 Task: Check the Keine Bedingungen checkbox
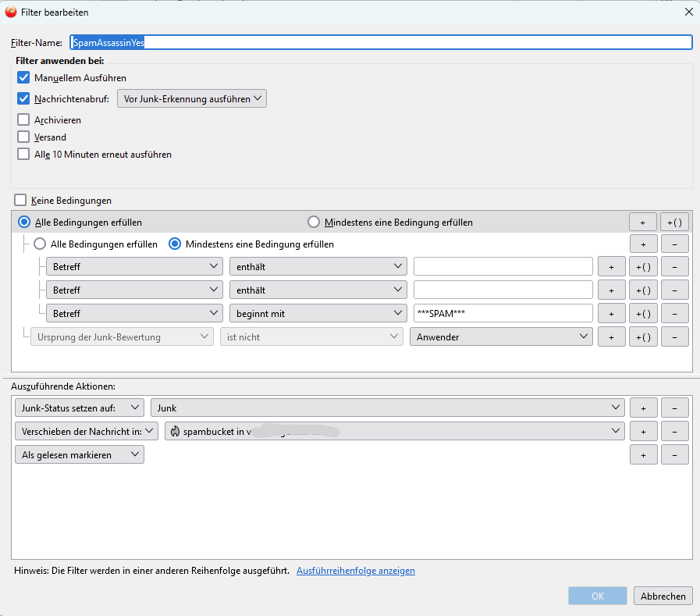20,201
